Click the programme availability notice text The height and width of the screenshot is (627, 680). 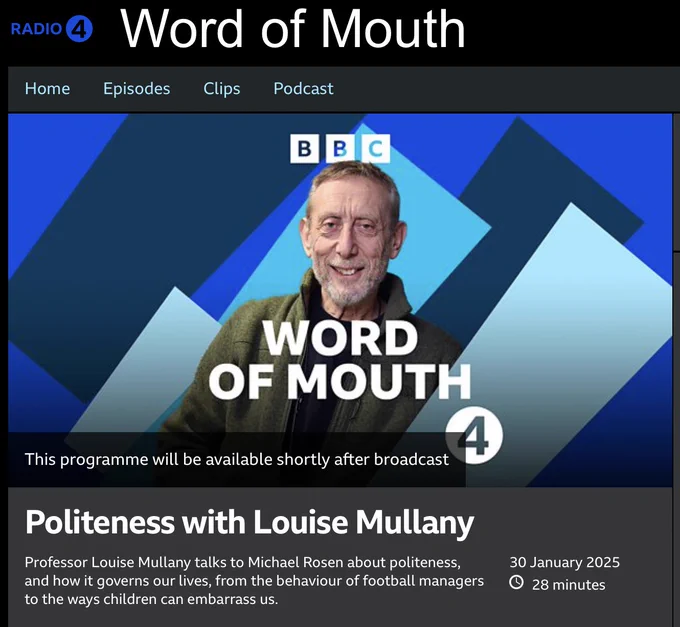click(x=237, y=459)
